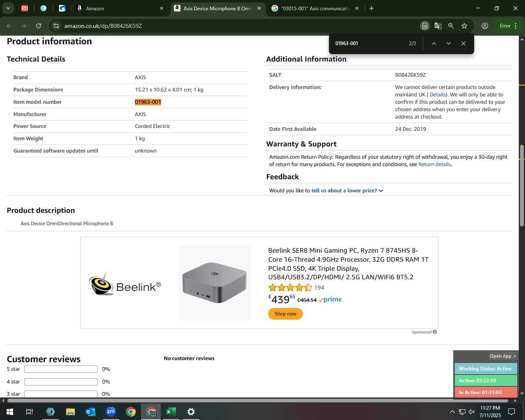Switch to the Axis Device Microphone tab

pyautogui.click(x=218, y=8)
